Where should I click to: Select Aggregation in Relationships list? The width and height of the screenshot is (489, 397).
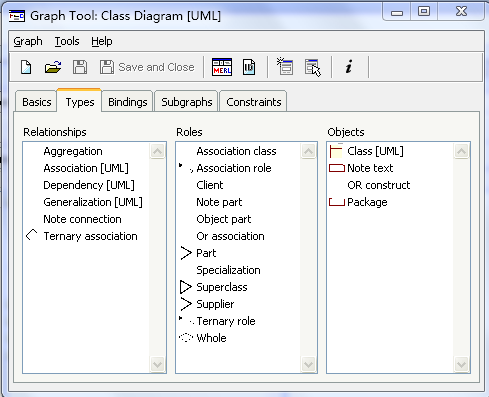73,151
